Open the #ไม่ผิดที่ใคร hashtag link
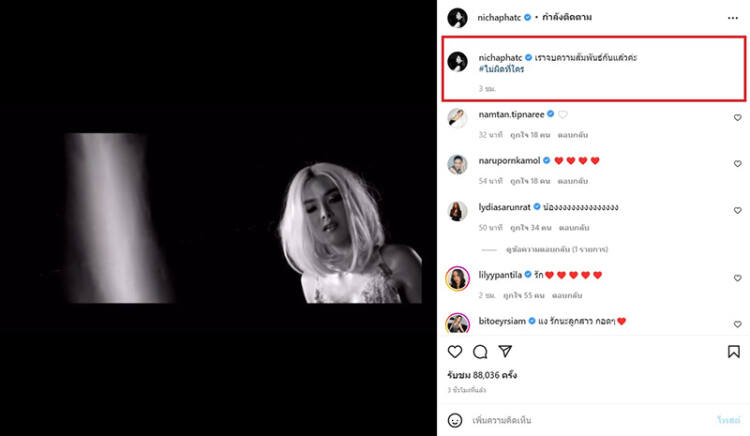The width and height of the screenshot is (750, 436). coord(501,69)
